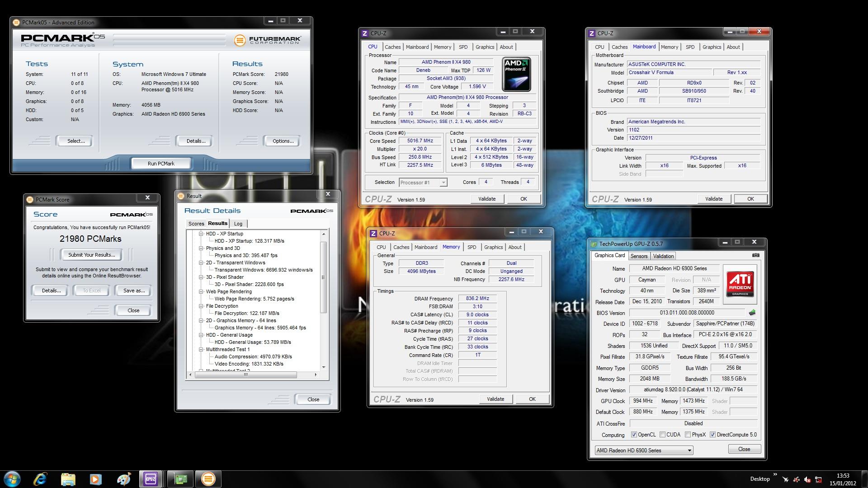Click PCMark Score window title icon
The width and height of the screenshot is (868, 488).
[30, 199]
